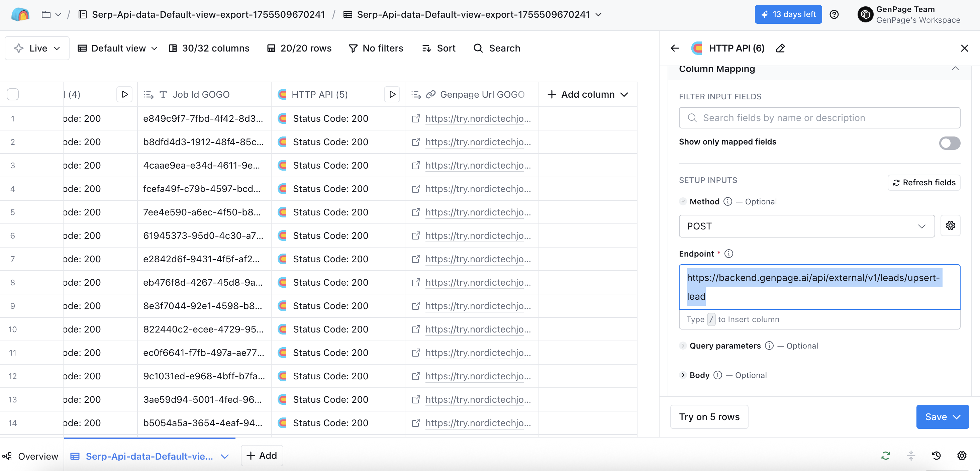Click Try on 5 rows button
The height and width of the screenshot is (471, 980).
click(709, 416)
